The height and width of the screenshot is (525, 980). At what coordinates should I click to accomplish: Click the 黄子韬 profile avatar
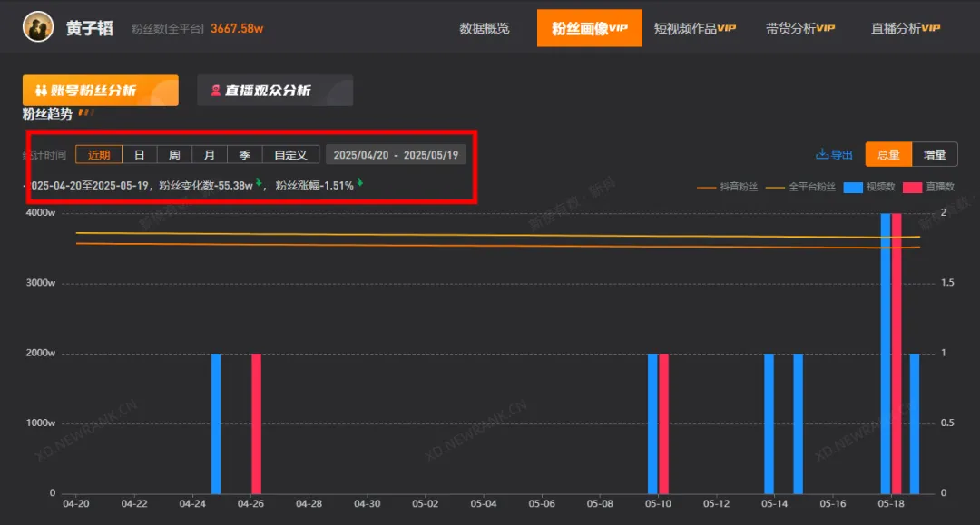click(37, 27)
